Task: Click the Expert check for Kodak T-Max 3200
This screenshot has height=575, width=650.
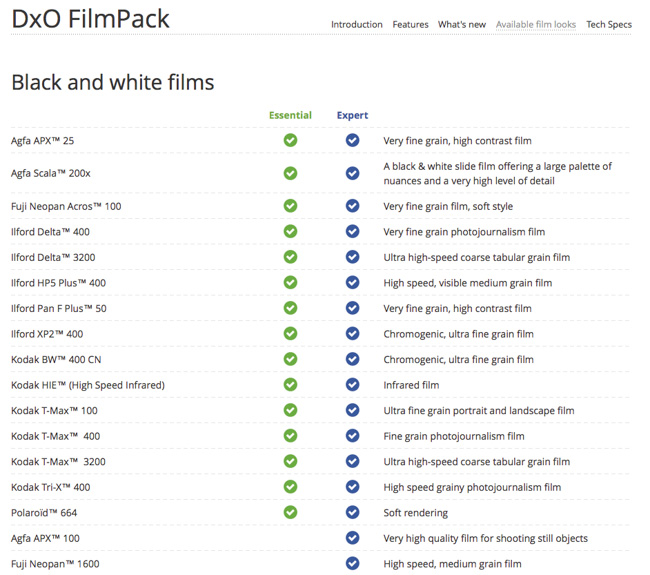Action: click(352, 461)
